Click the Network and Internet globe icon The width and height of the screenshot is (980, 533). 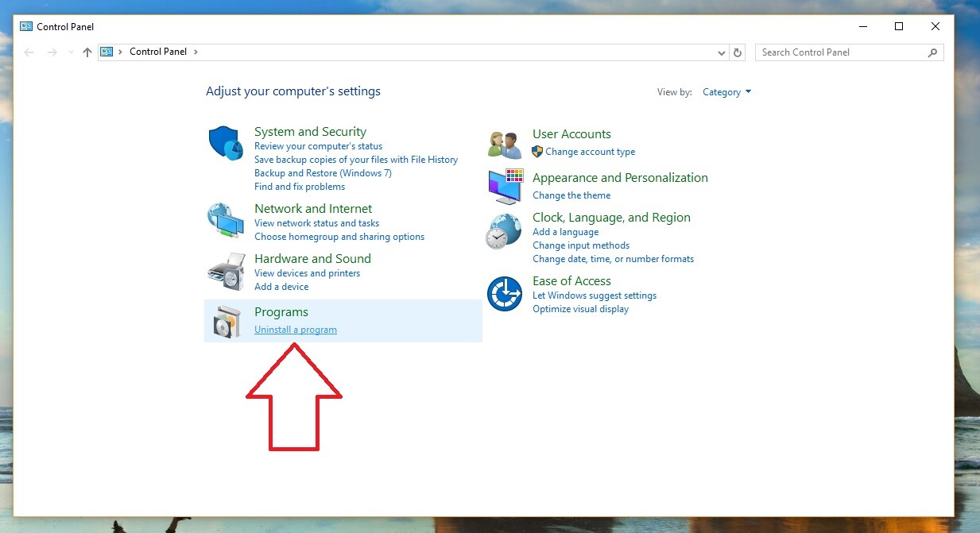click(226, 220)
